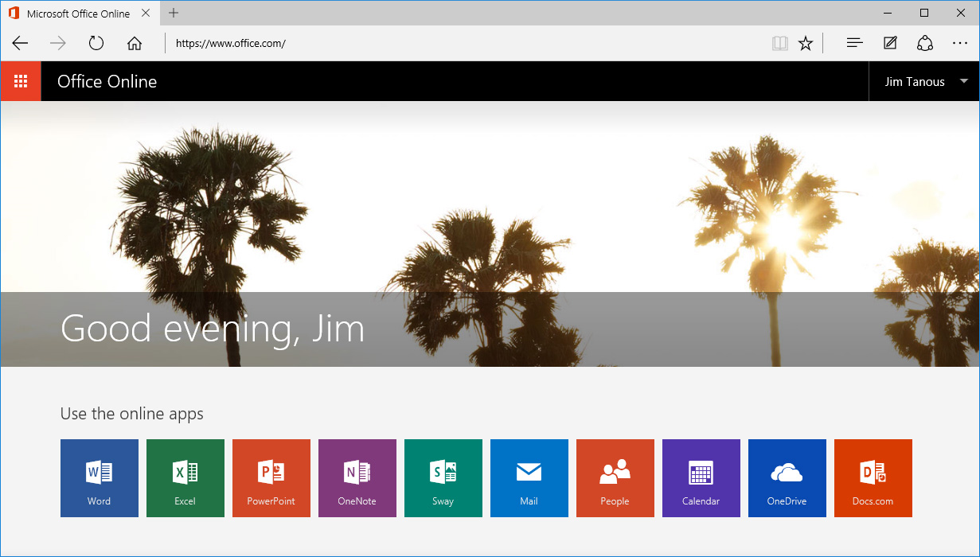Open the Edge More actions menu
This screenshot has width=980, height=557.
tap(960, 43)
